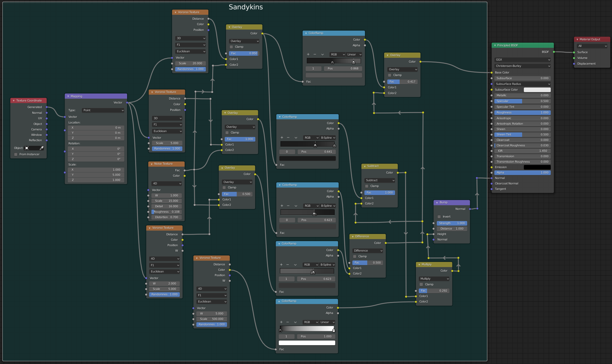
Task: Open Christensen-Burley subsurface method dropdown
Action: 522,66
